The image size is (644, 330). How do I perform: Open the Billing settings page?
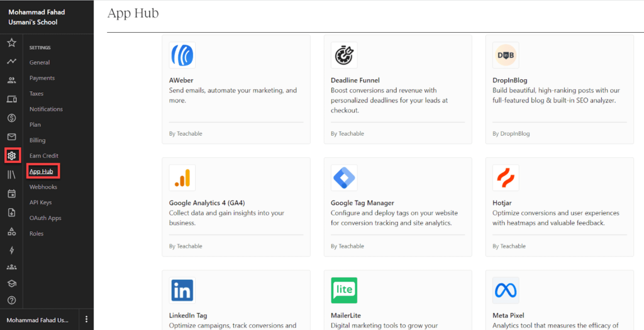coord(37,140)
